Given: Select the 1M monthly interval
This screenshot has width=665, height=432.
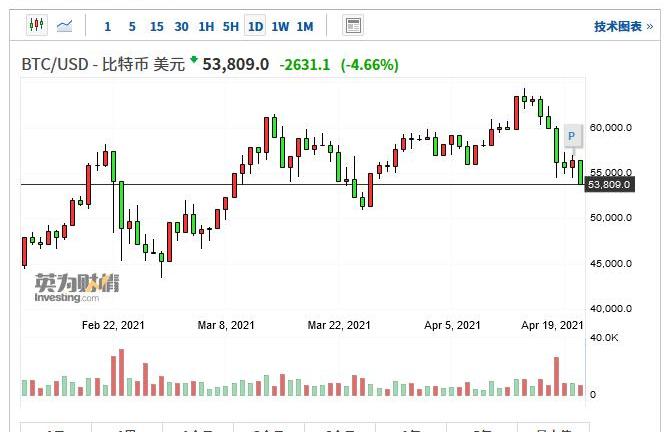Looking at the screenshot, I should 305,26.
